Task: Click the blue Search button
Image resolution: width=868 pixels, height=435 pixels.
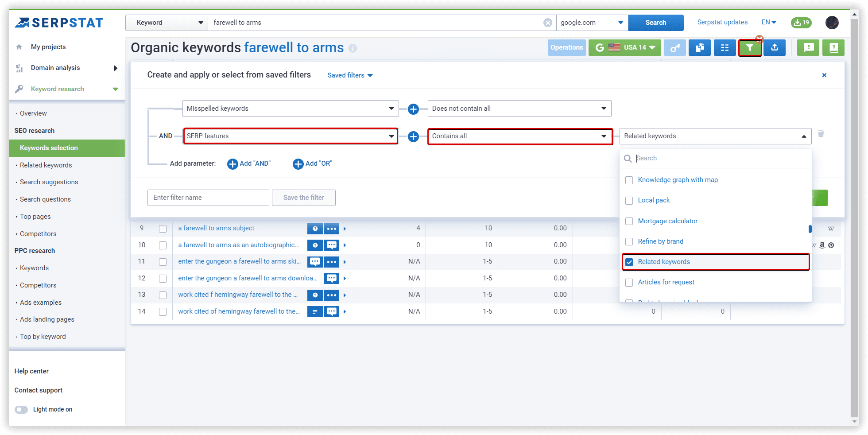Action: (x=655, y=23)
